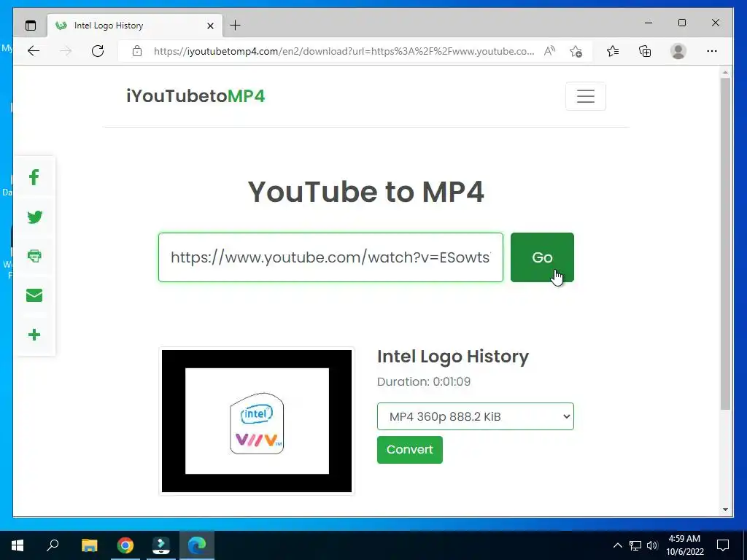Open Edge tab actions menu

pyautogui.click(x=31, y=26)
